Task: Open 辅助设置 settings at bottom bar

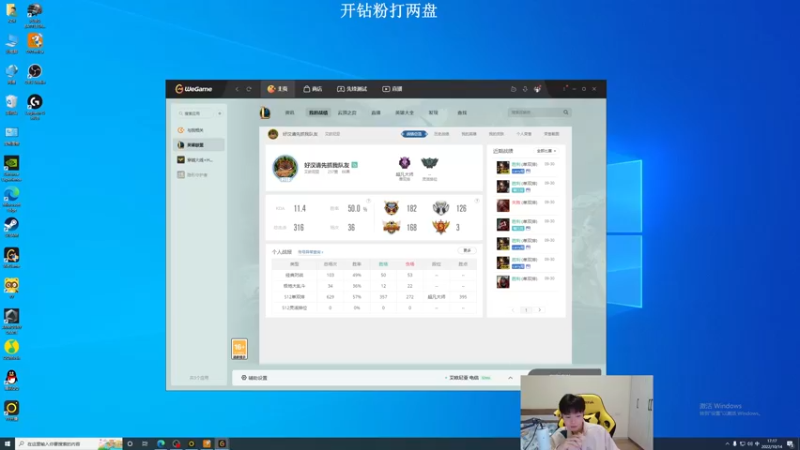Action: 254,378
